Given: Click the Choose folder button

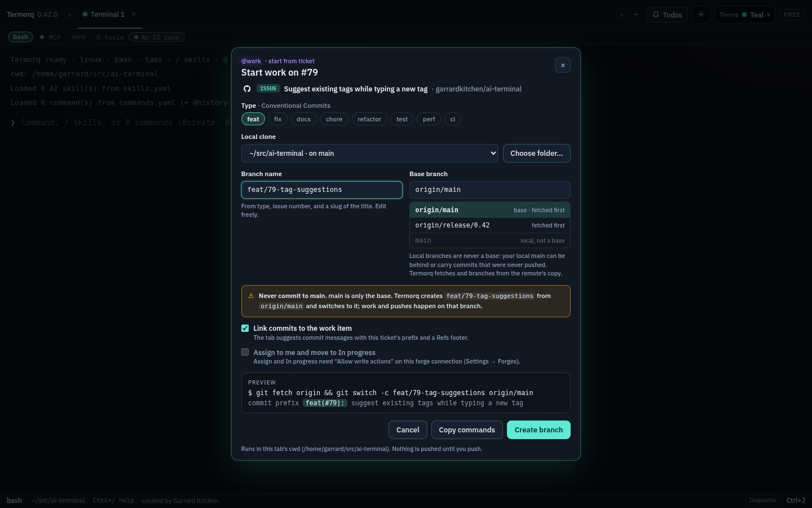Looking at the screenshot, I should [537, 154].
